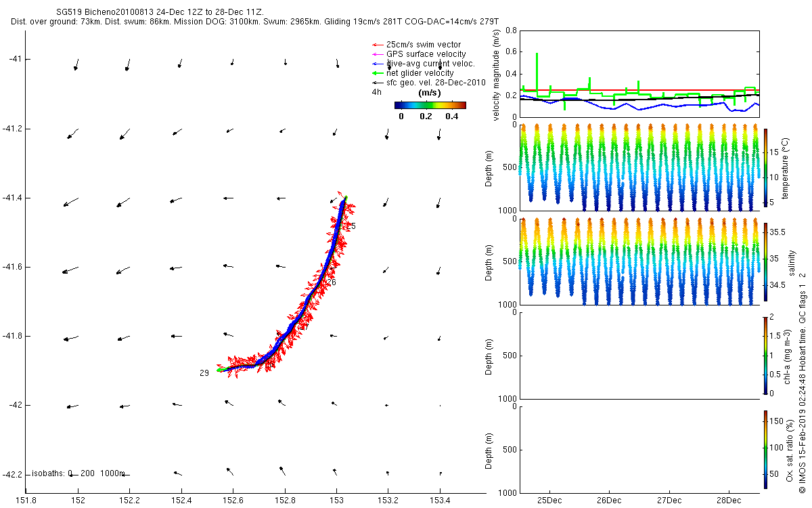
Task: Click the 'isobaths: 0 200 1000m' label
Action: [78, 473]
